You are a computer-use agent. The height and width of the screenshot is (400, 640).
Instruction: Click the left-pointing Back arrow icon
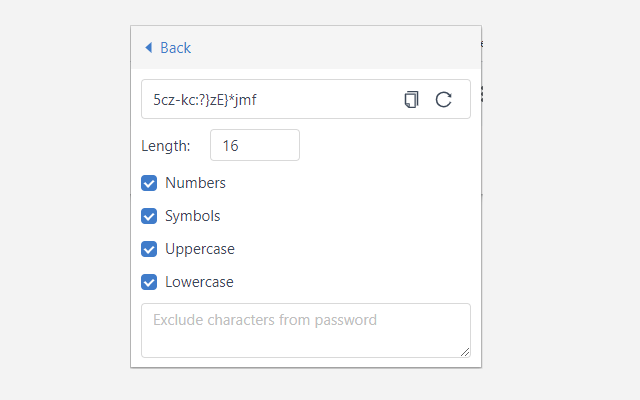[149, 48]
